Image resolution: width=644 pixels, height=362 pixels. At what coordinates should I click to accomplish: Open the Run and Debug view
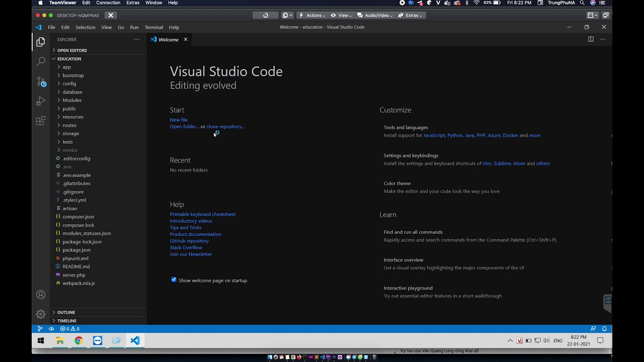click(41, 101)
